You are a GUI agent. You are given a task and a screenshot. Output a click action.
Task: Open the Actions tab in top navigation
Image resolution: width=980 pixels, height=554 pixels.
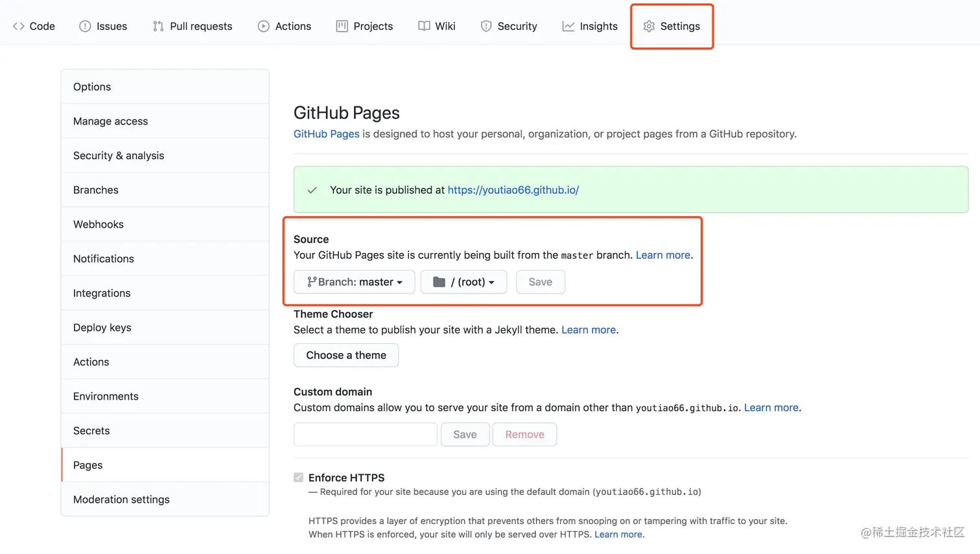tap(285, 26)
